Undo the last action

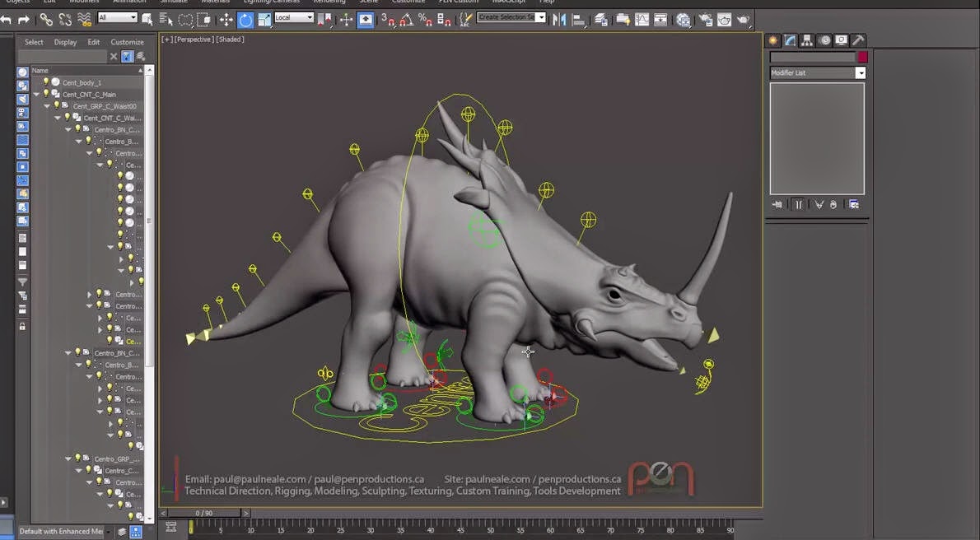[x=6, y=20]
